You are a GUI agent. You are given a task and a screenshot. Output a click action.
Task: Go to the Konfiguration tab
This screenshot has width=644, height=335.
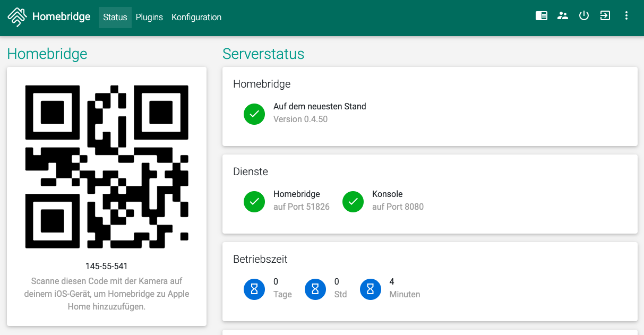click(x=196, y=18)
